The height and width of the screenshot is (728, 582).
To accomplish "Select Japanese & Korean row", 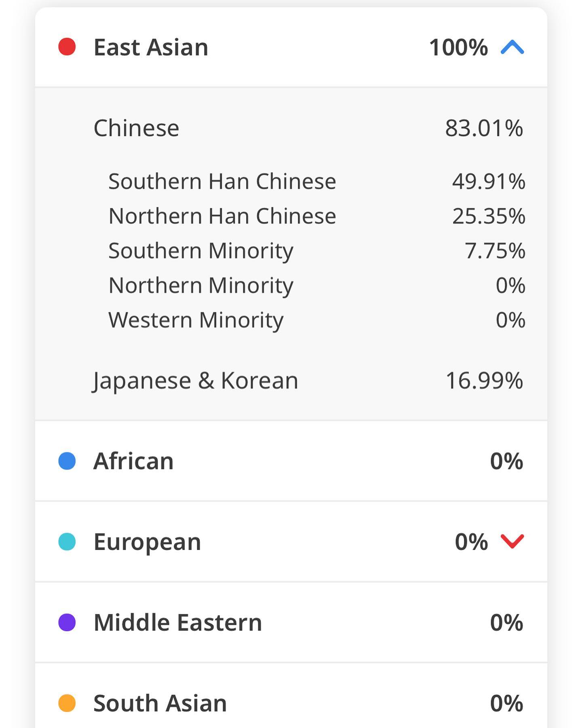I will 291,381.
